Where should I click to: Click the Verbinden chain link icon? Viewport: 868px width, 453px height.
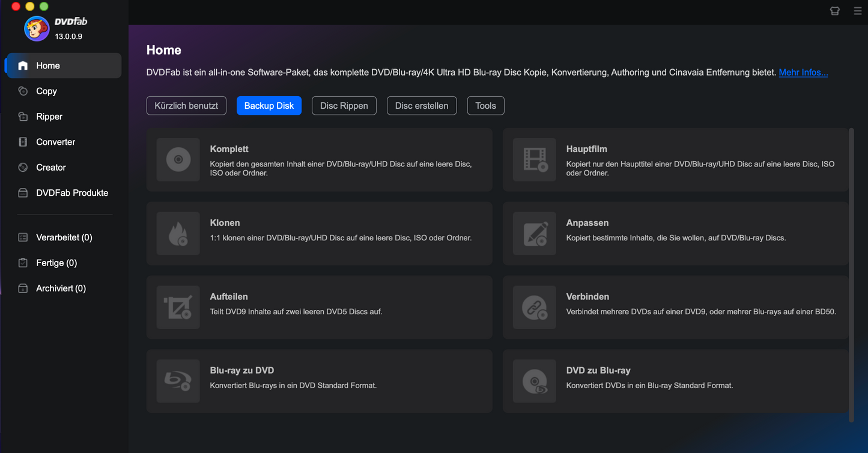534,308
